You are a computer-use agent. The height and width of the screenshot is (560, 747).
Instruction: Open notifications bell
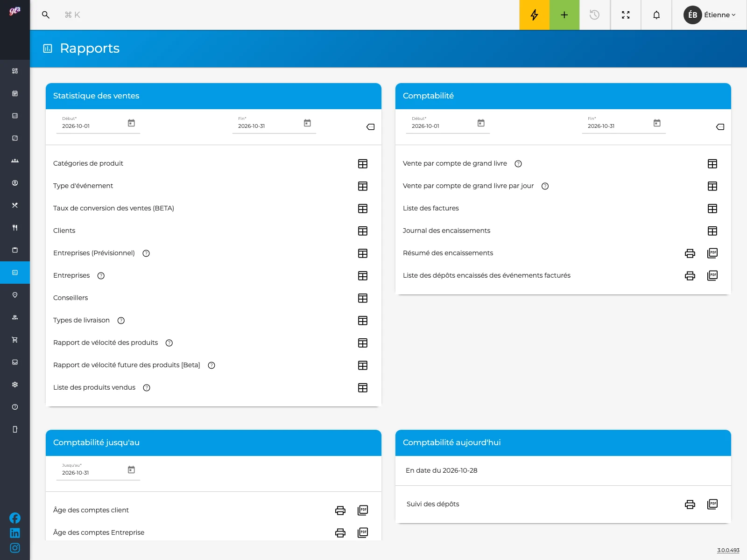(656, 15)
